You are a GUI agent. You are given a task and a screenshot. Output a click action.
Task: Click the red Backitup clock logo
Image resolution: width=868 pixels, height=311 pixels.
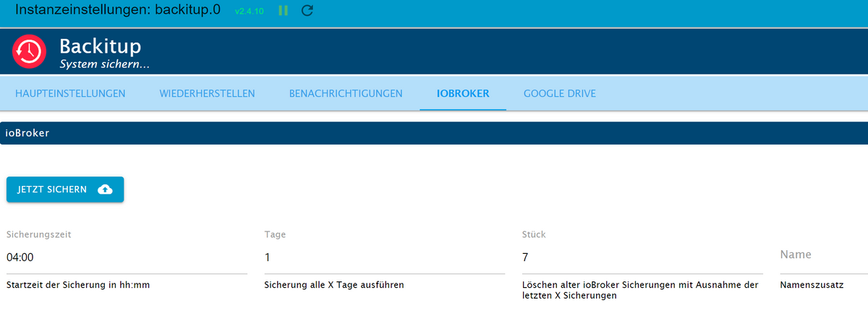30,52
